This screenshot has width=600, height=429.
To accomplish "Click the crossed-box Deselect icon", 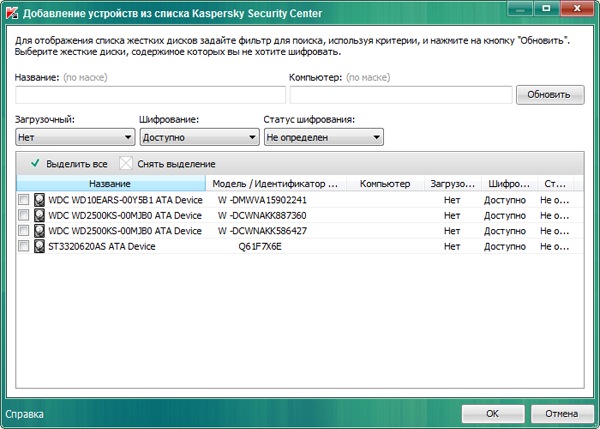I will 126,163.
